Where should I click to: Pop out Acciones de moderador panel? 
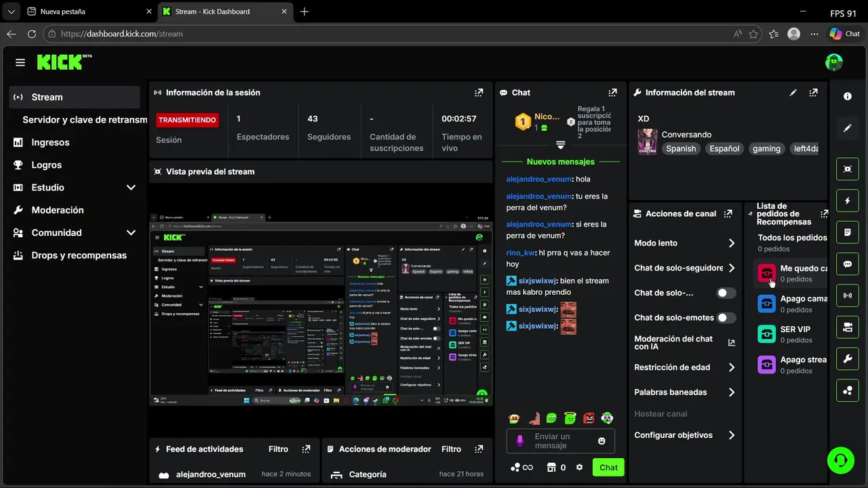[479, 449]
